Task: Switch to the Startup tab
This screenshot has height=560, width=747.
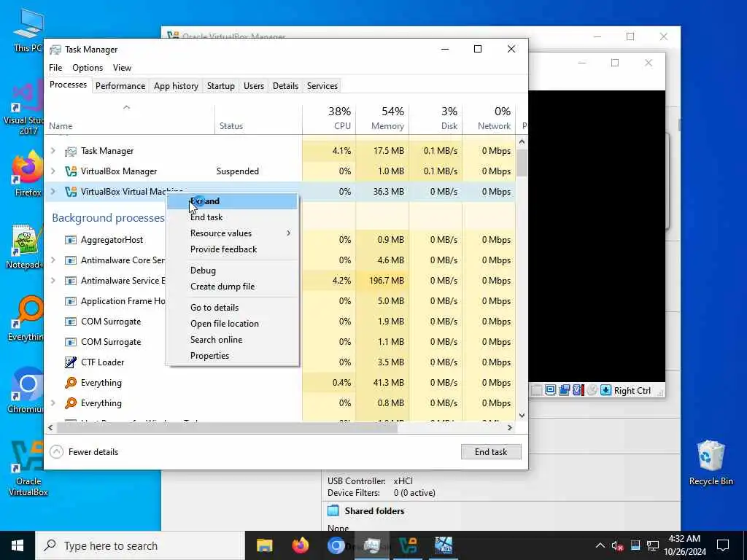Action: point(220,86)
